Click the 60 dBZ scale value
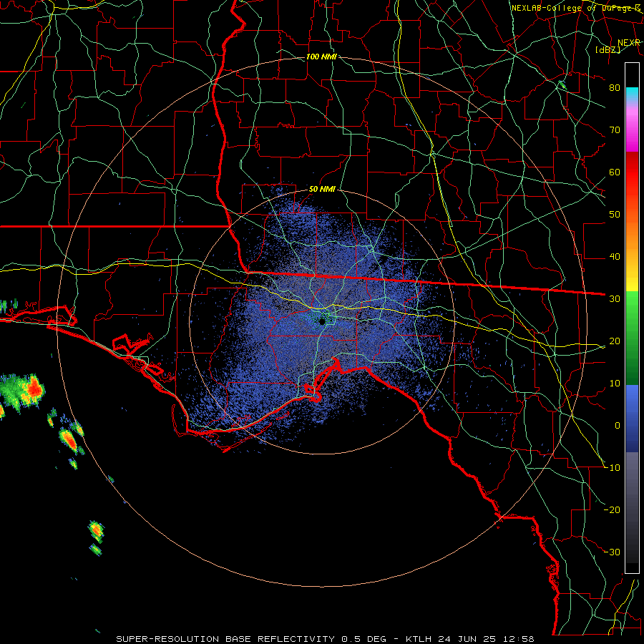Screen dimensions: 644x644 click(615, 172)
